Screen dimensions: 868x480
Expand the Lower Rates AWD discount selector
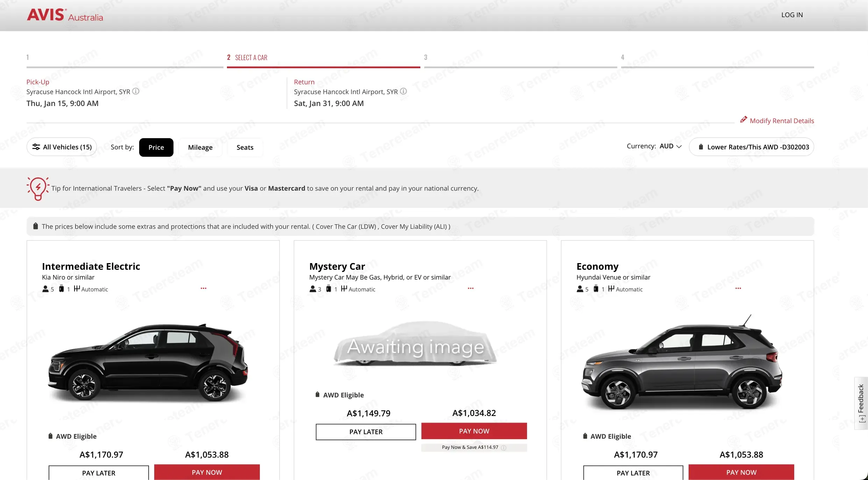point(751,147)
